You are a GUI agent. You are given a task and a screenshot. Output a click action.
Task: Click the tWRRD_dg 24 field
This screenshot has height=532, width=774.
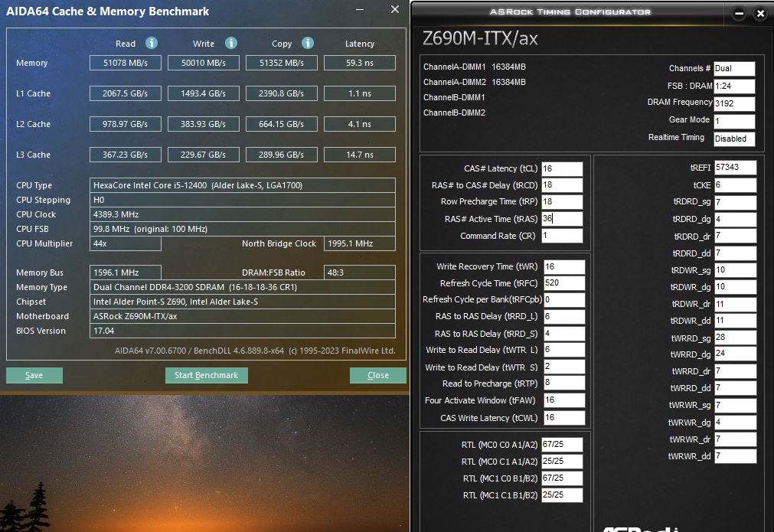tap(735, 354)
